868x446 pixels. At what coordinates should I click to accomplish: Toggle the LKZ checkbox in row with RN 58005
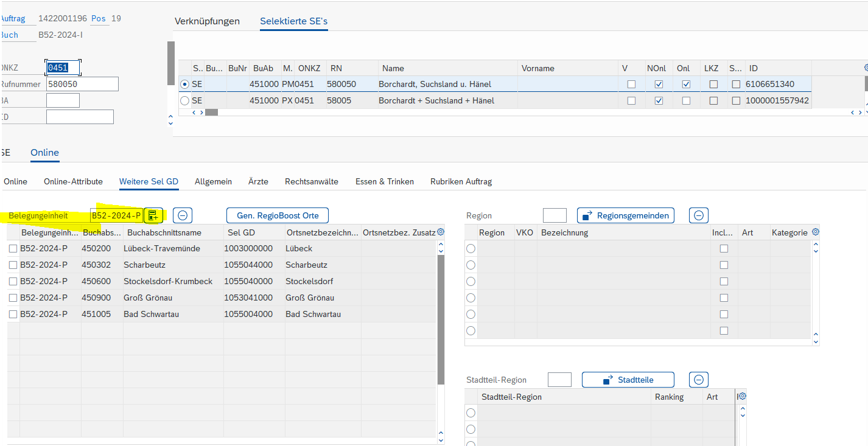[713, 100]
